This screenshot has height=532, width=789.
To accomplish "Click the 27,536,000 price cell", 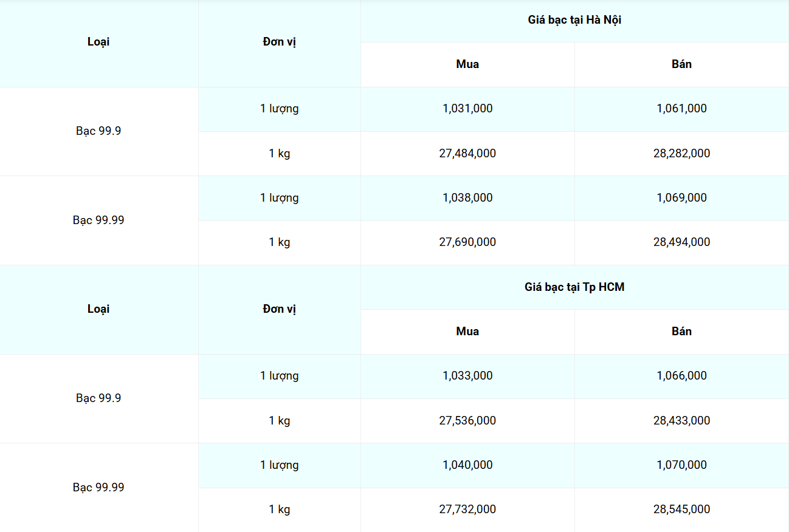I will click(x=467, y=420).
